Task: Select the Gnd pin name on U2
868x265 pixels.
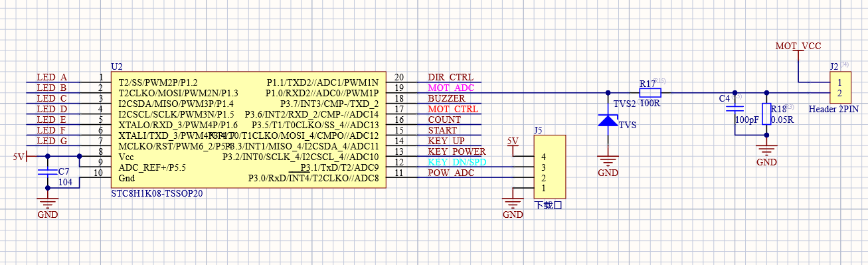Action: coord(126,179)
